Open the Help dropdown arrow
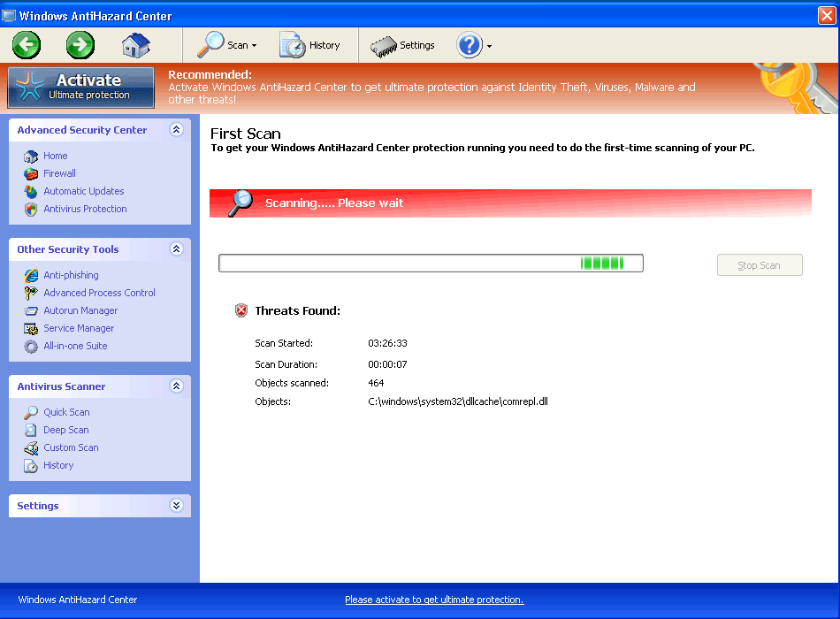This screenshot has height=619, width=840. click(x=489, y=46)
